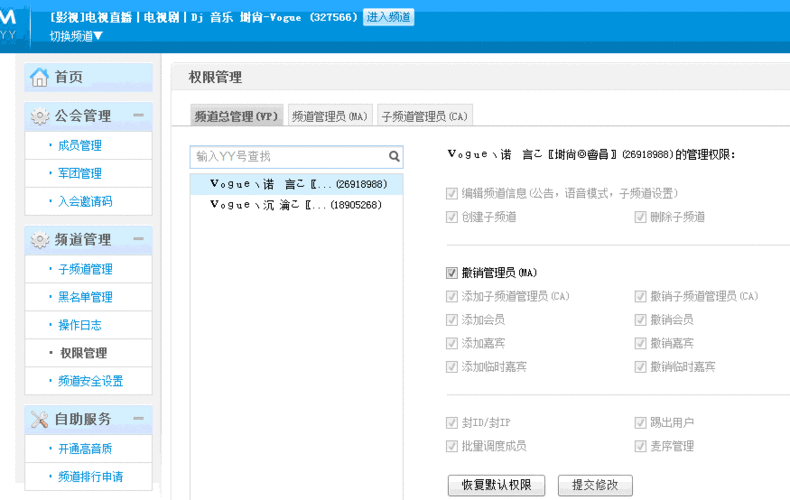Switch to the 子频道管理员(CA) tab
This screenshot has width=790, height=500.
click(x=424, y=116)
